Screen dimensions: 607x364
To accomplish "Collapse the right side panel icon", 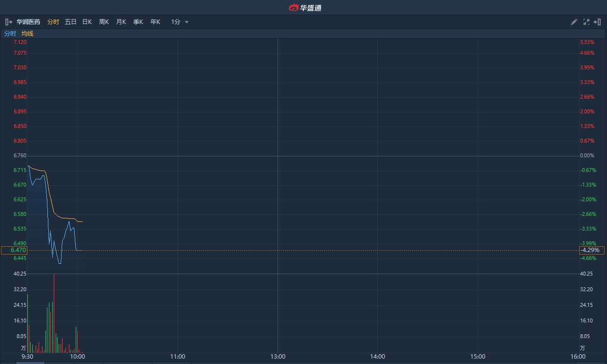I will point(597,22).
